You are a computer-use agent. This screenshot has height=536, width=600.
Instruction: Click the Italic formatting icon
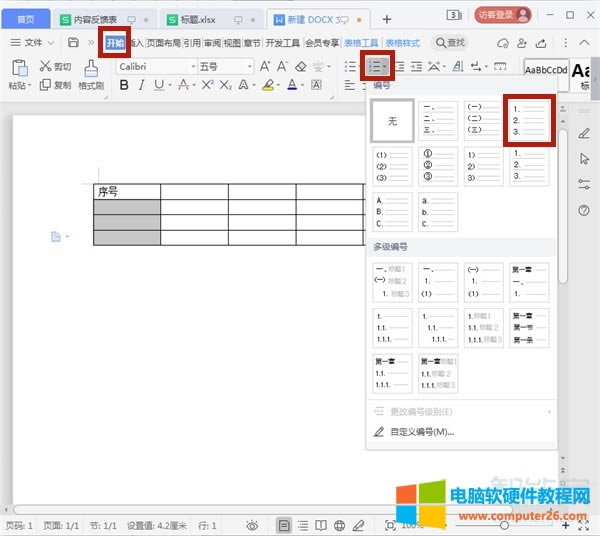(145, 85)
